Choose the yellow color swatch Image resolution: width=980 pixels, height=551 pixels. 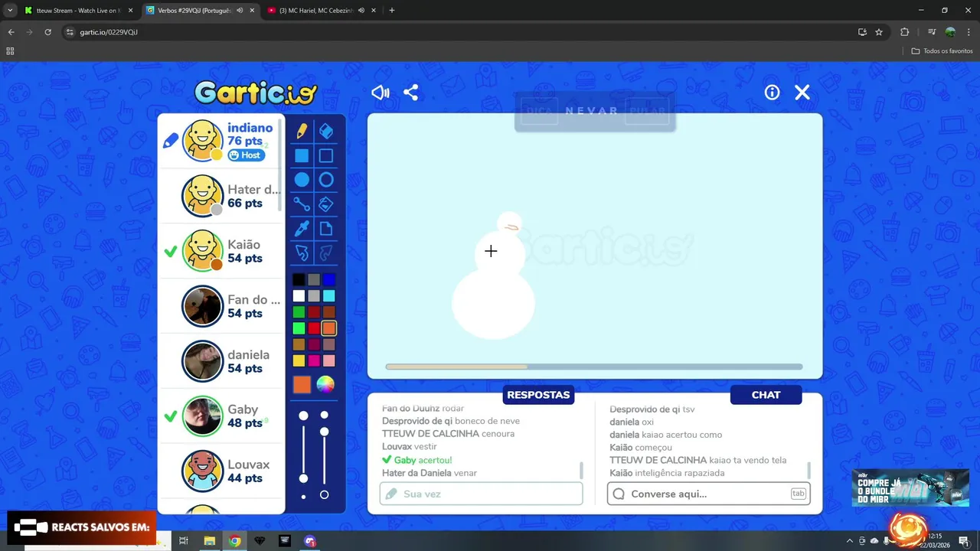(299, 360)
